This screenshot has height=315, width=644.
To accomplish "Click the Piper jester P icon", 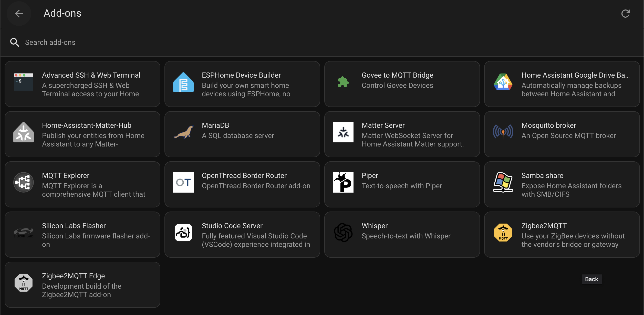I will pyautogui.click(x=343, y=182).
